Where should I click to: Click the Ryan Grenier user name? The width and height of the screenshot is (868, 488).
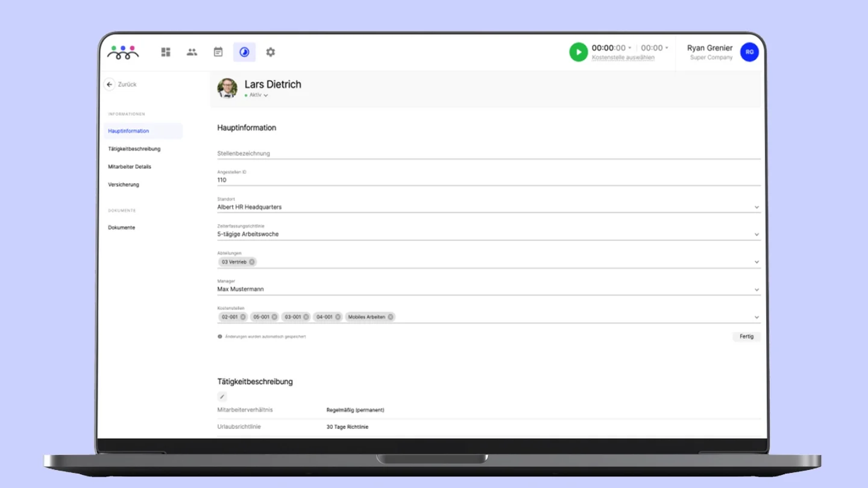pyautogui.click(x=709, y=48)
